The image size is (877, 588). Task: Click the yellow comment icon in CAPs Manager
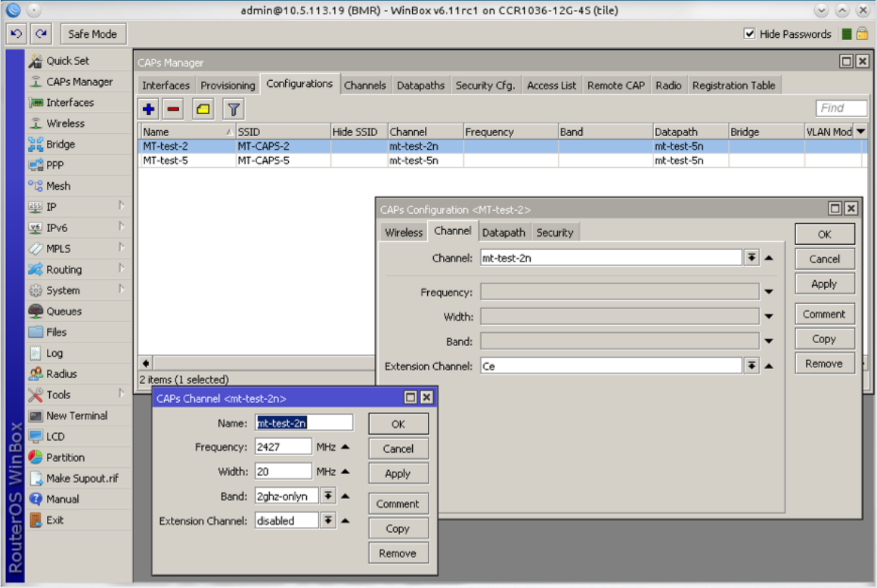coord(203,109)
